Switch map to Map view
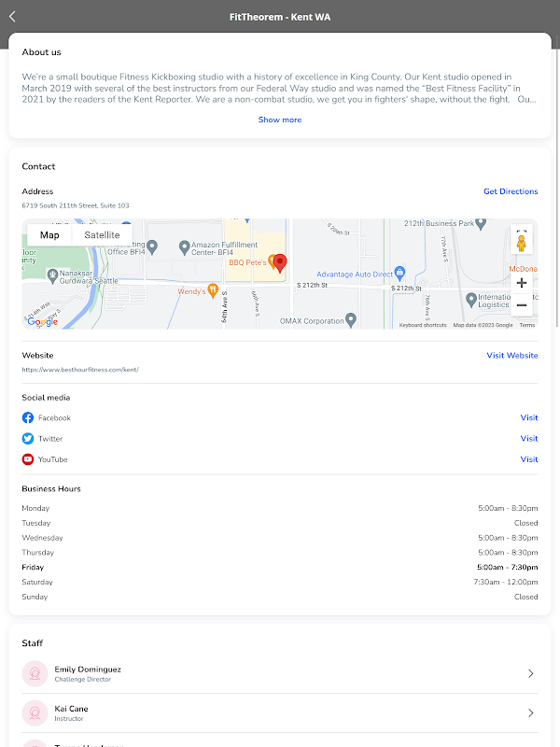This screenshot has height=747, width=560. tap(49, 235)
